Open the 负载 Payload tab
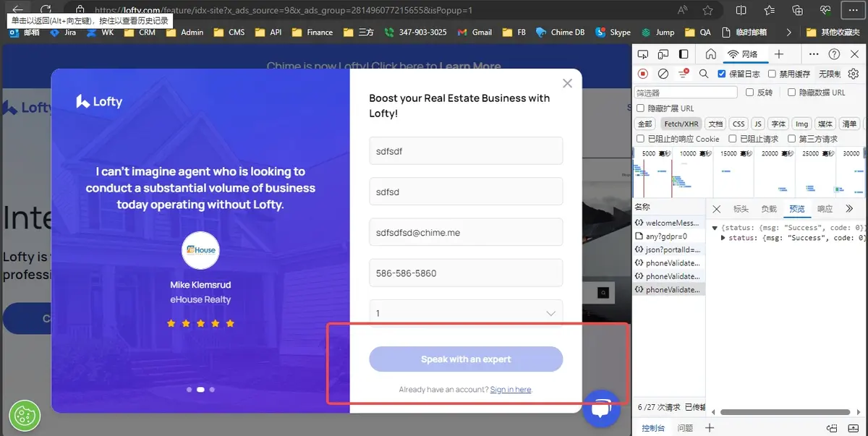 click(769, 209)
